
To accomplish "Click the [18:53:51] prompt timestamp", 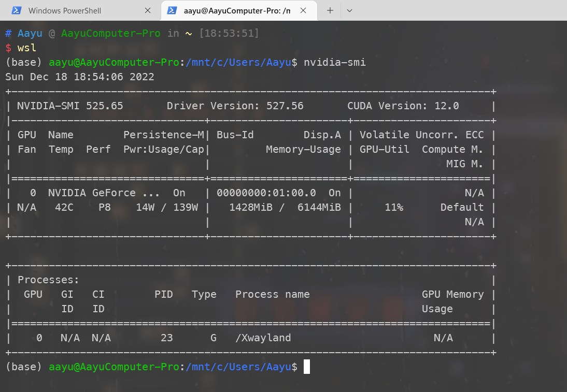I will coord(229,33).
